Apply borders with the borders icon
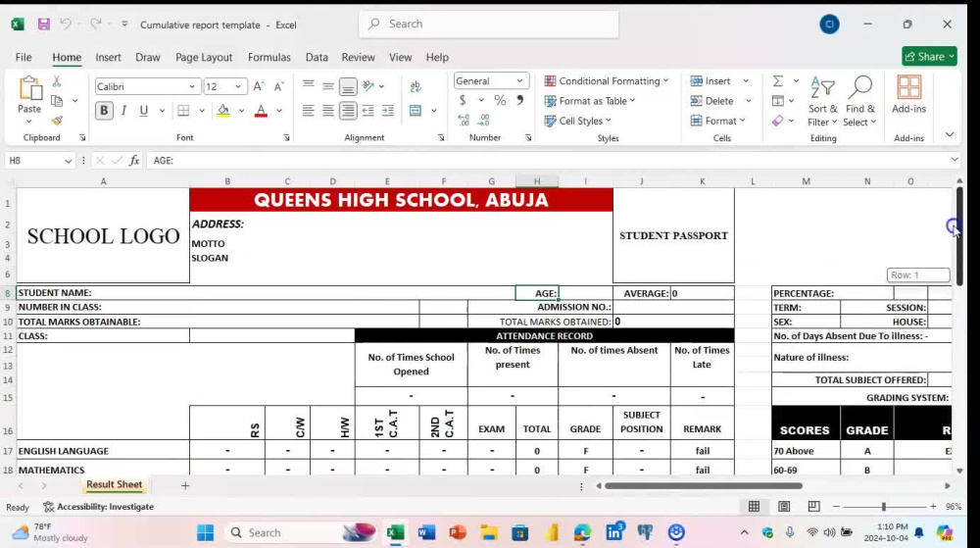 point(183,111)
